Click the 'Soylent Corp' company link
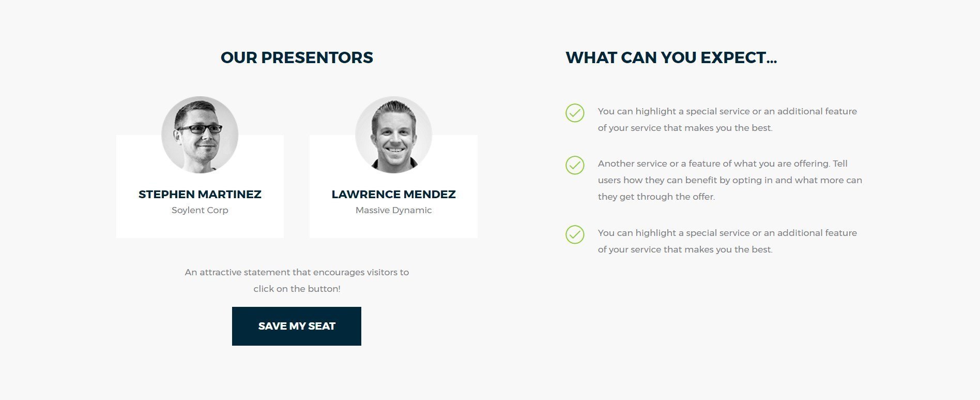Viewport: 980px width, 400px height. click(200, 210)
